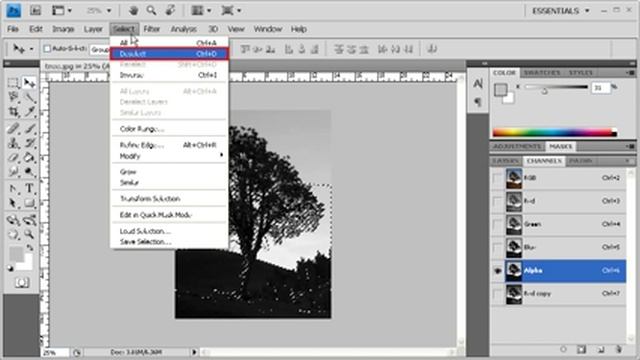
Task: Select the Zoom tool in toolbox
Action: point(29,235)
